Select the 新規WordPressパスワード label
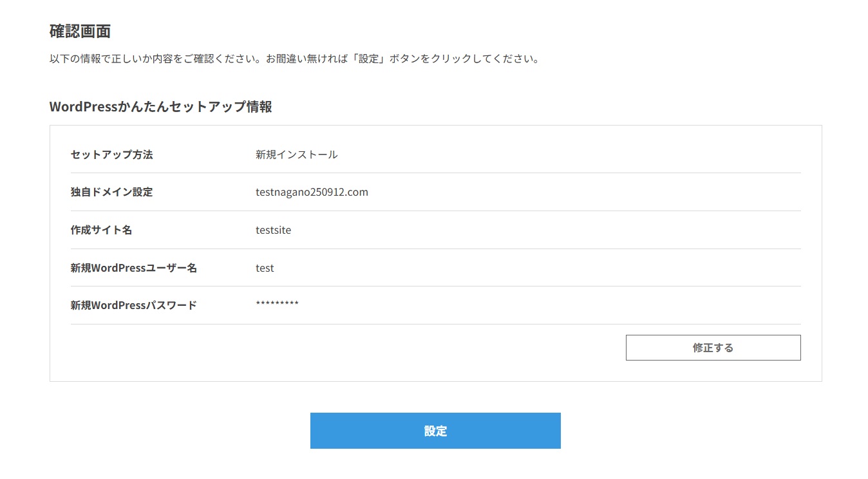Screen dimensions: 868x479 pyautogui.click(x=133, y=305)
